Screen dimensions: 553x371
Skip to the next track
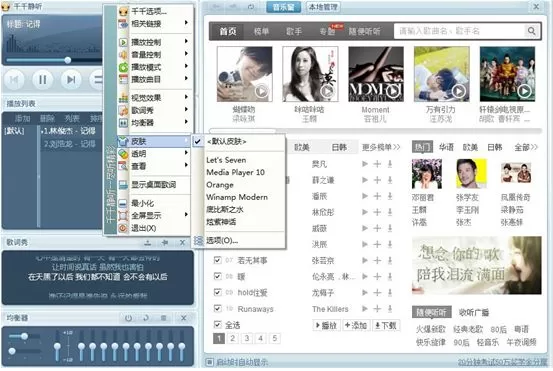tap(71, 80)
